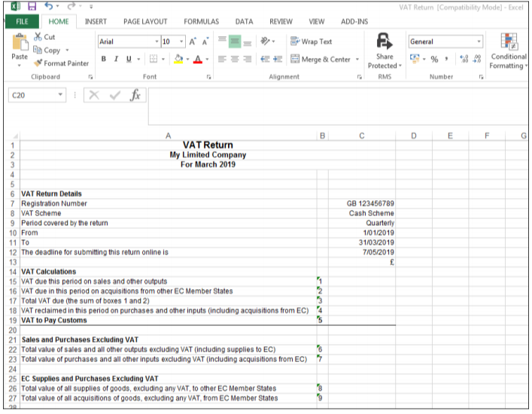
Task: Toggle Italic formatting
Action: pos(116,59)
